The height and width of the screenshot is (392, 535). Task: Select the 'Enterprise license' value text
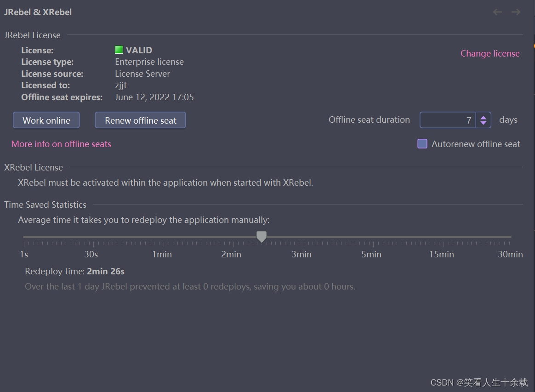pos(149,62)
